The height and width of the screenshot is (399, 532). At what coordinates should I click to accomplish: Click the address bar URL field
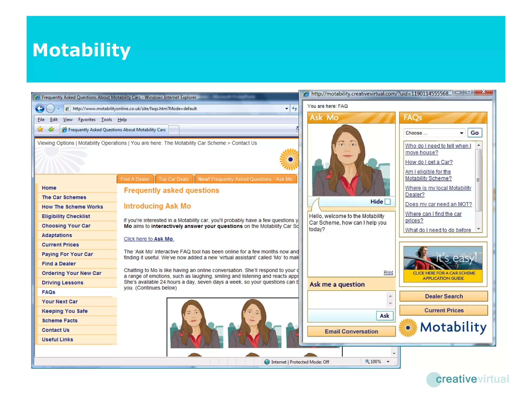(174, 109)
